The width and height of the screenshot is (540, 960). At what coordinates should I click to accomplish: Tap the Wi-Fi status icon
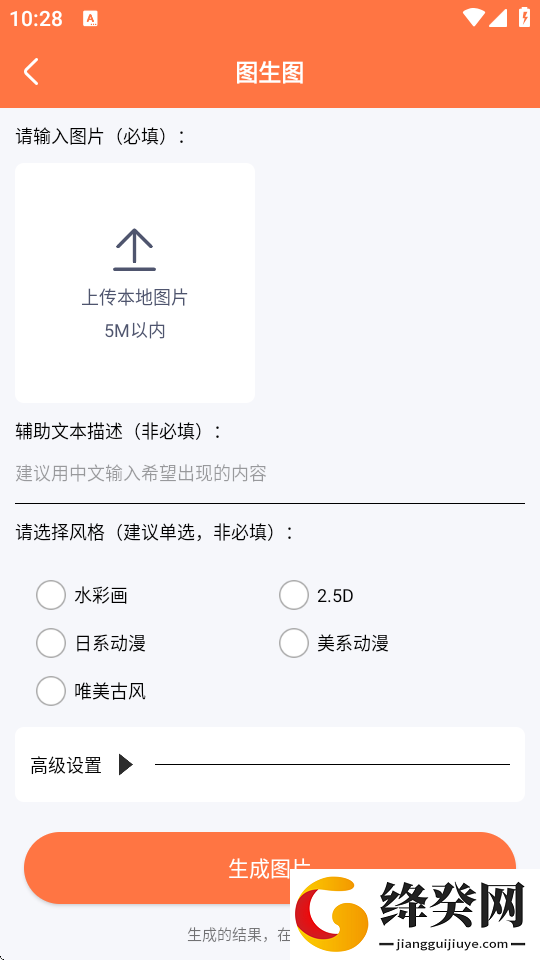click(473, 18)
